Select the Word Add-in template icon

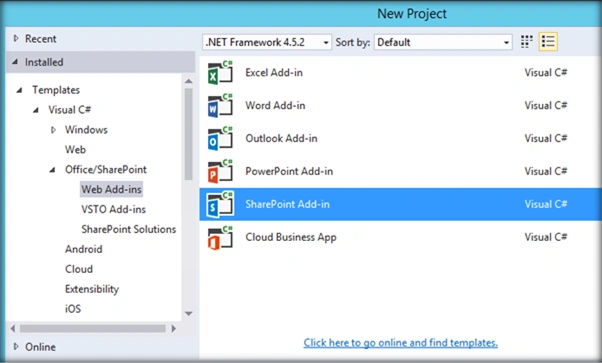click(220, 105)
